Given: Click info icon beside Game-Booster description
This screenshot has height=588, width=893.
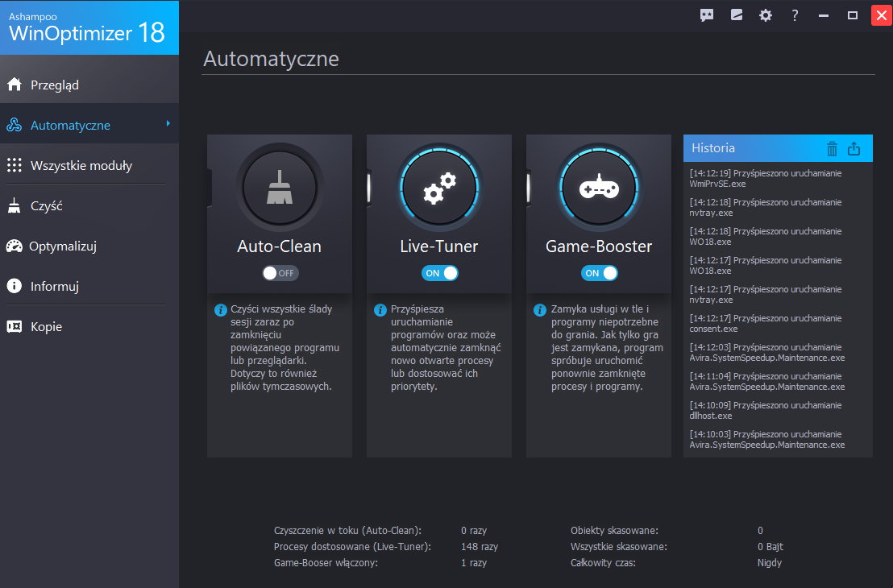Looking at the screenshot, I should point(540,310).
